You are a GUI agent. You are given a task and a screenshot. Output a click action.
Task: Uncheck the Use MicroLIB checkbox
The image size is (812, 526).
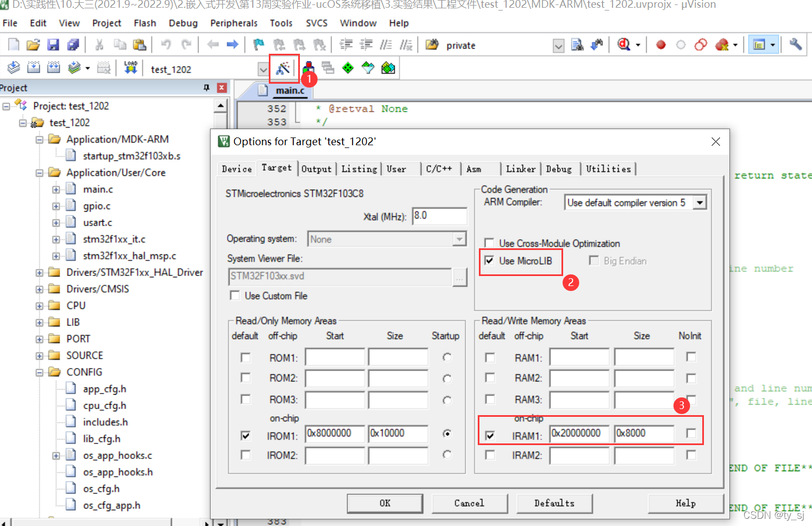point(489,261)
